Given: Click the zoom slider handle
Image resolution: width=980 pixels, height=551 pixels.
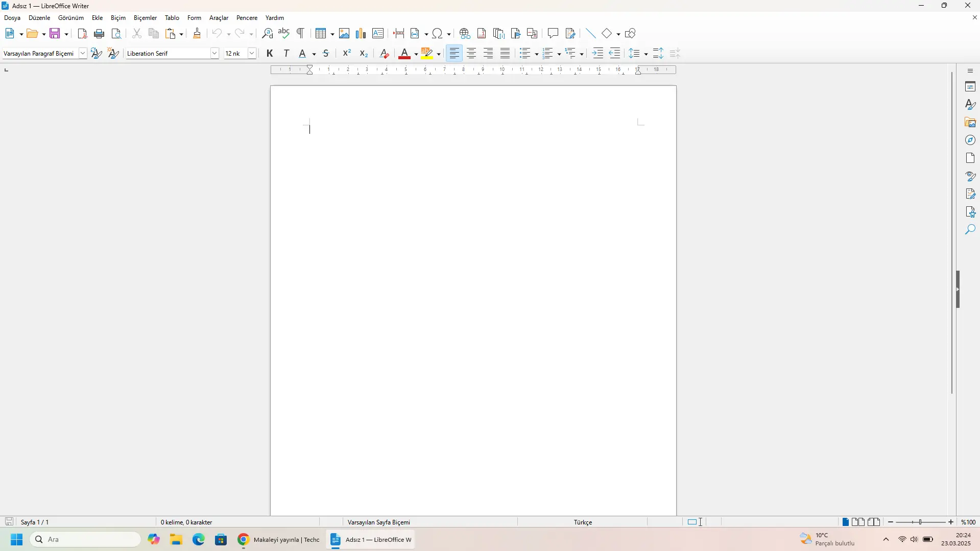Looking at the screenshot, I should pos(921,522).
